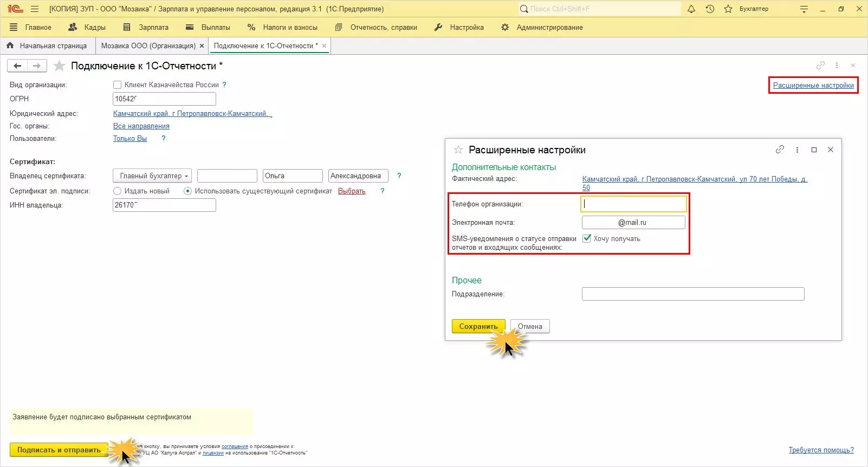868x467 pixels.
Task: Add Подключение к 1С-Отчетности form to favorites
Action: pos(60,66)
